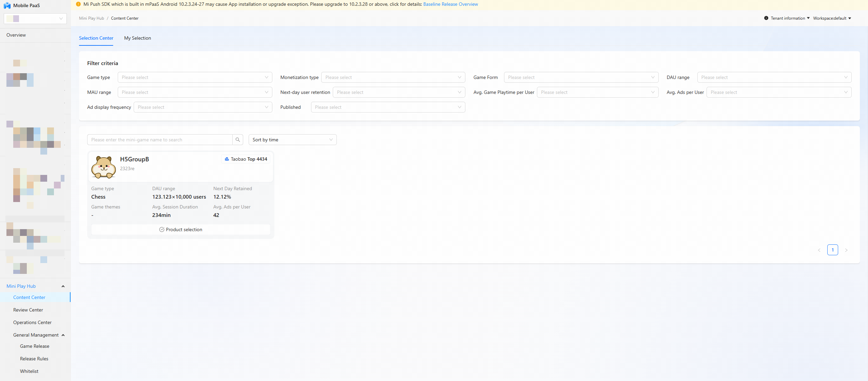Expand the Workspace:default menu
Screen dimensions: 868x381
tap(832, 18)
